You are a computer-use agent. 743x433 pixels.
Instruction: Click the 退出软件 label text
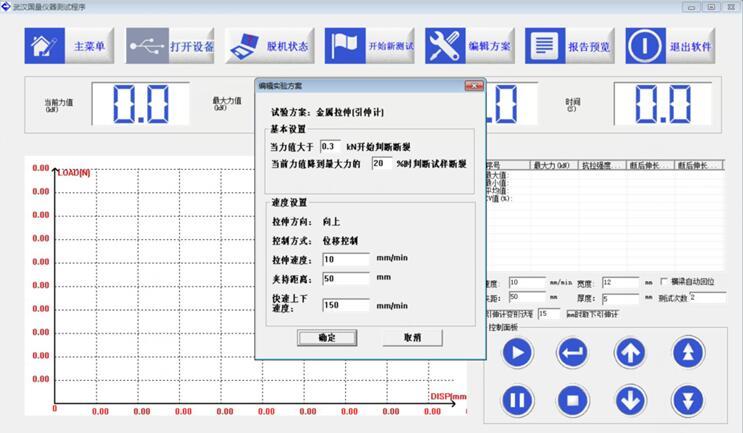click(690, 46)
